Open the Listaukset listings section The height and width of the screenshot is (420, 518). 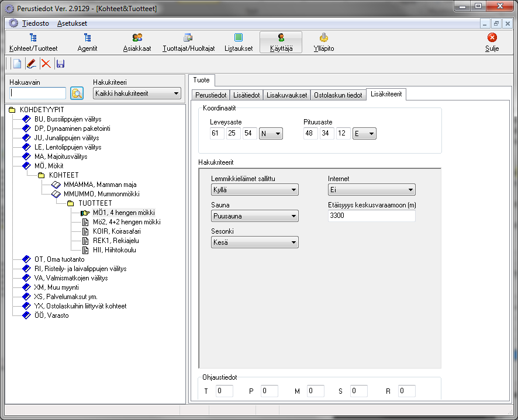239,42
